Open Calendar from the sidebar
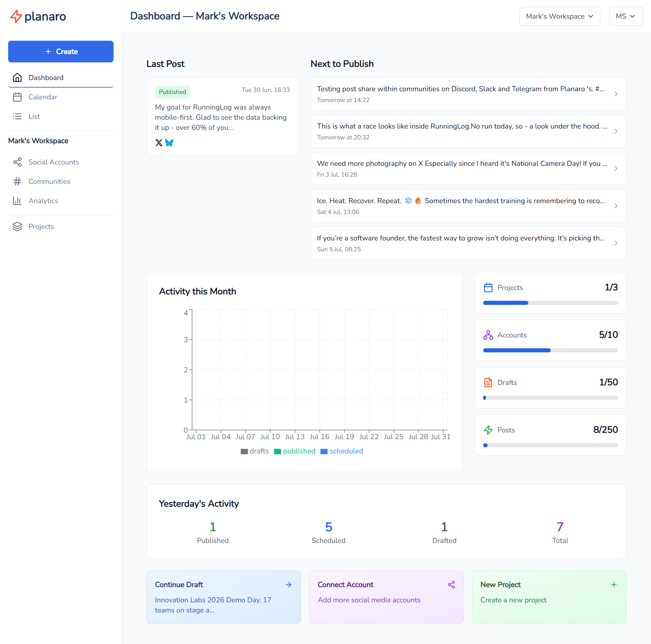 point(61,97)
